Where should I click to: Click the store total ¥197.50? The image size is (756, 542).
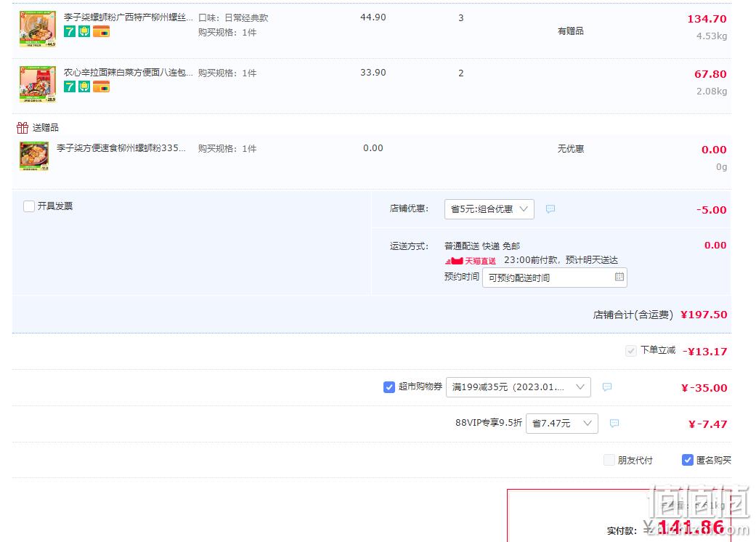coord(704,315)
